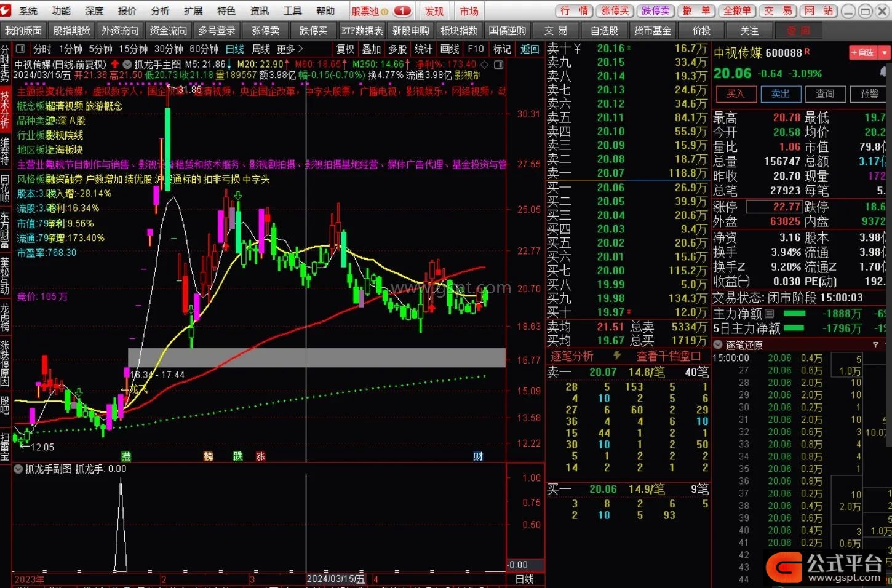
Task: Open the filter dropdown right of 逐笔还原
Action: (x=875, y=345)
